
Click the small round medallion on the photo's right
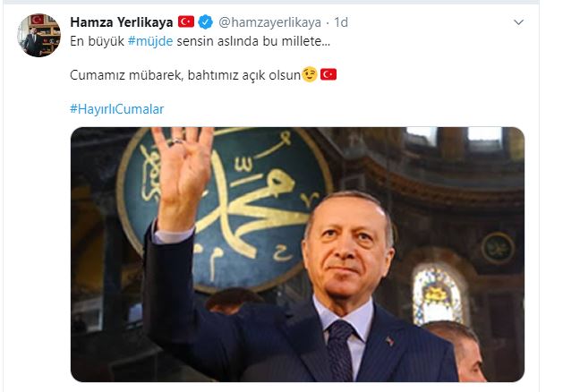point(498,248)
